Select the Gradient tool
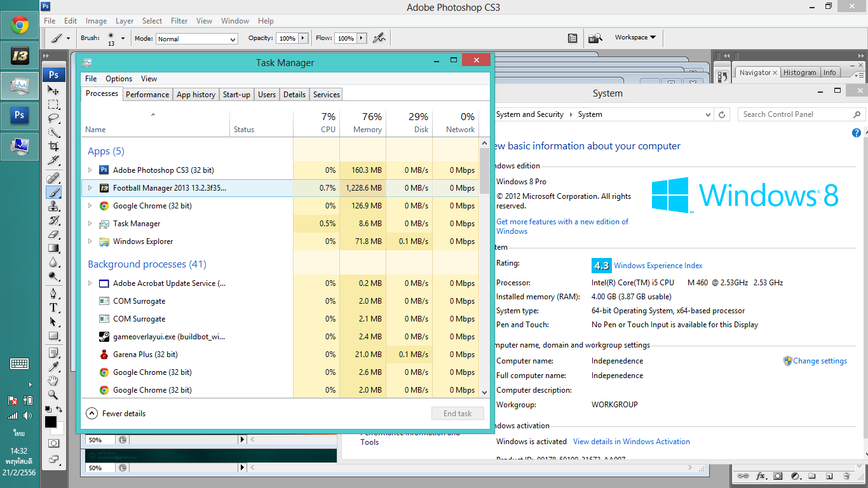Image resolution: width=868 pixels, height=488 pixels. [54, 248]
